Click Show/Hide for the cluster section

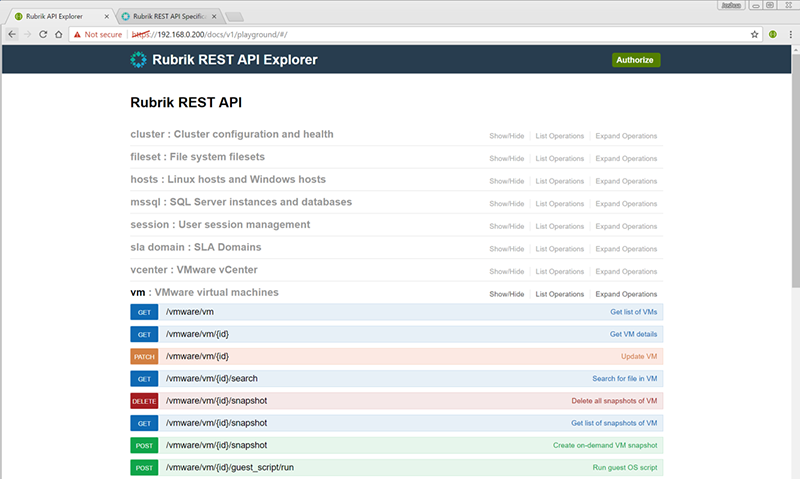pos(506,136)
